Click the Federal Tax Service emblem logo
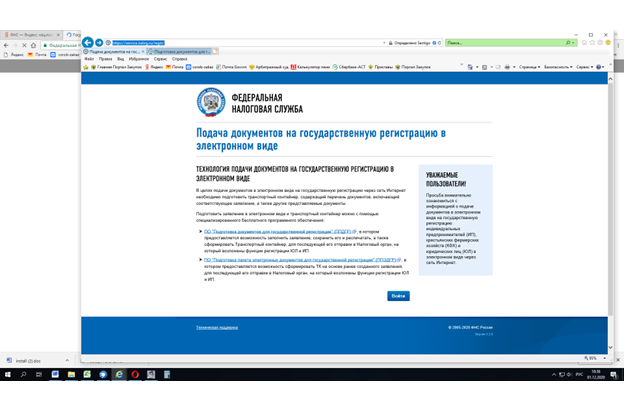Image resolution: width=624 pixels, height=413 pixels. click(x=211, y=102)
